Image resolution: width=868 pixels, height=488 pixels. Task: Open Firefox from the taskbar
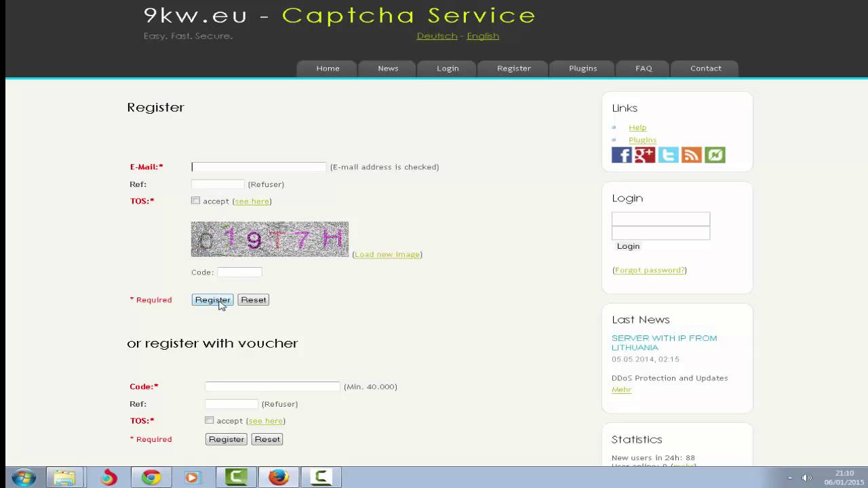[279, 478]
